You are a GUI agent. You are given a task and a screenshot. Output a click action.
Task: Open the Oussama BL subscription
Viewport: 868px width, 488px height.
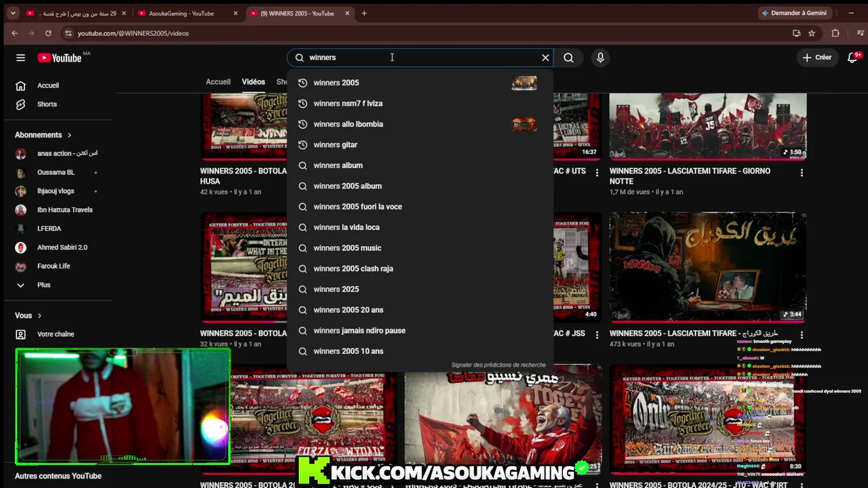57,172
